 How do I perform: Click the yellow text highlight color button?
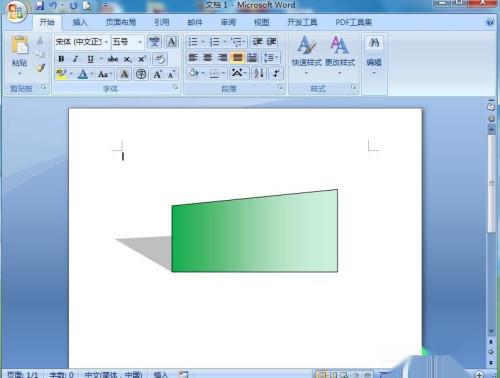click(62, 74)
